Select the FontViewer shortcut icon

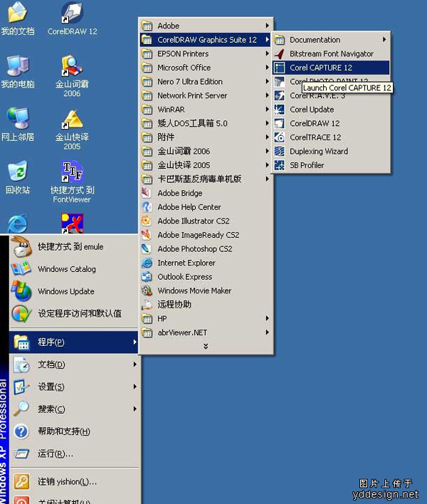[73, 172]
